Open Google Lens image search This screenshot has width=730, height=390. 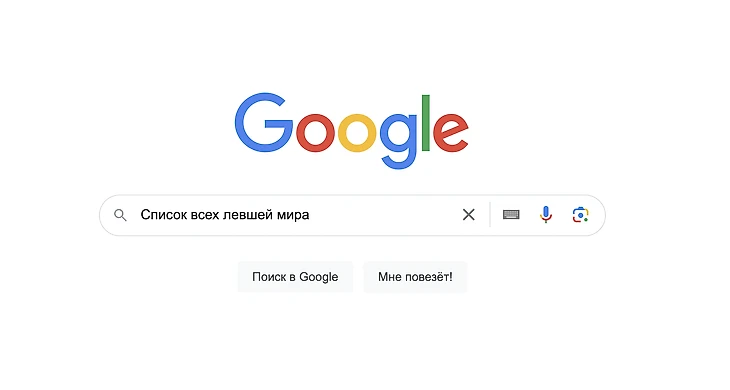tap(580, 215)
